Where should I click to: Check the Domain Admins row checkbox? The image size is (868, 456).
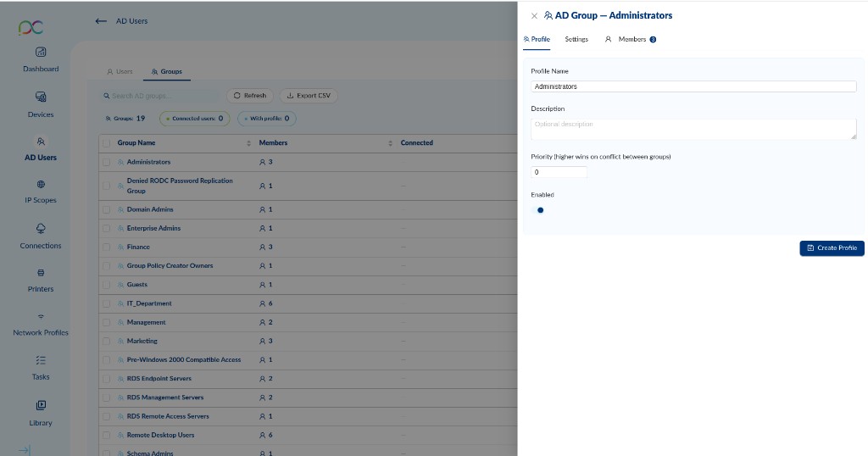pyautogui.click(x=106, y=209)
